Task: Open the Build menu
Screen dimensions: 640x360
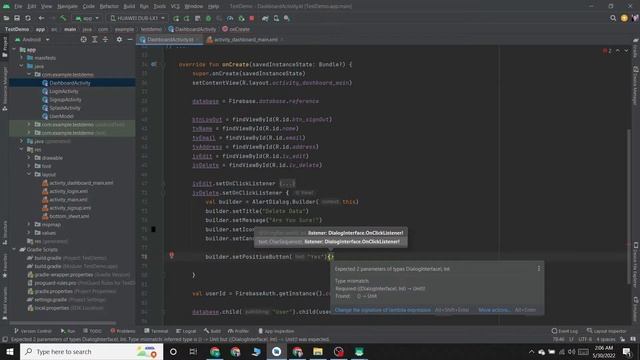Action: (x=129, y=7)
